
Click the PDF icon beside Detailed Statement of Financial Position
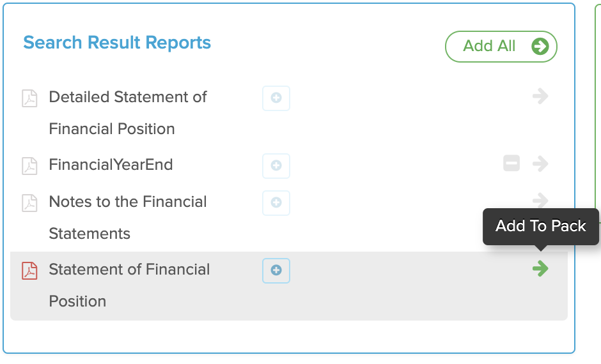click(29, 98)
